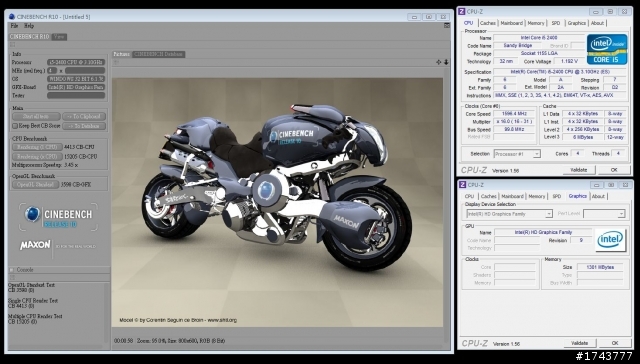Open the Graphics tab in top CPU-Z window
This screenshot has height=364, width=640.
tap(577, 23)
